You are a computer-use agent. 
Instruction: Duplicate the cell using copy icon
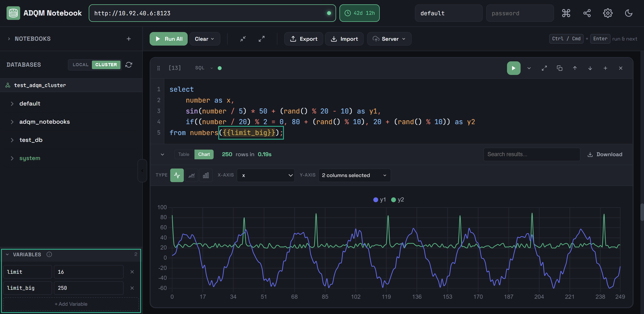[560, 68]
